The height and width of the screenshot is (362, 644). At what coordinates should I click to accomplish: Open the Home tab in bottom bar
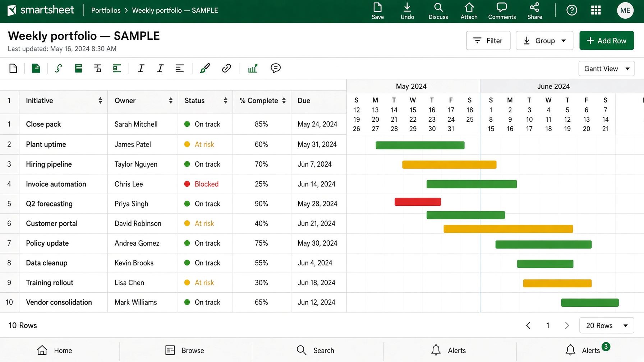[55, 350]
